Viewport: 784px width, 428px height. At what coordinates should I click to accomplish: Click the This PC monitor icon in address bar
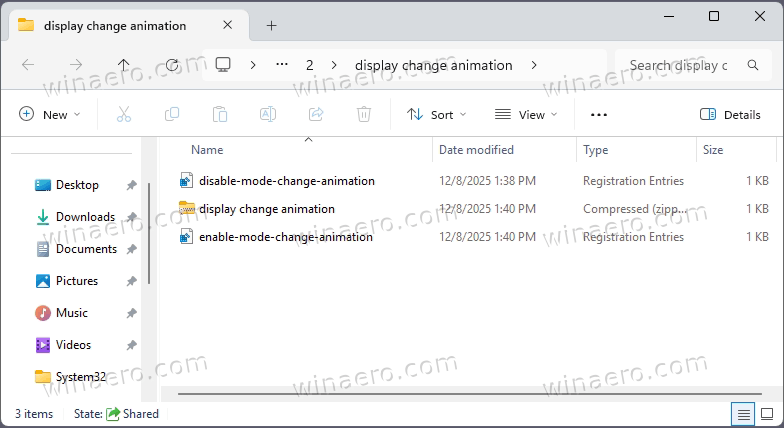[223, 64]
